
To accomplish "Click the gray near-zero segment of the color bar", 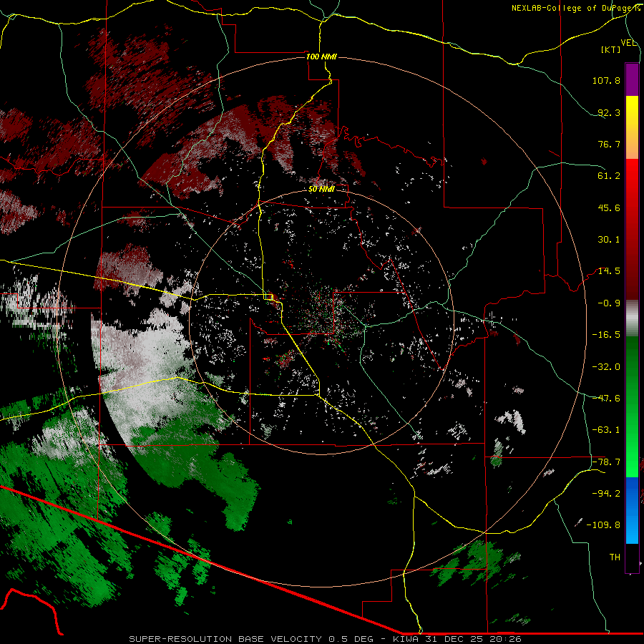I will (x=632, y=317).
